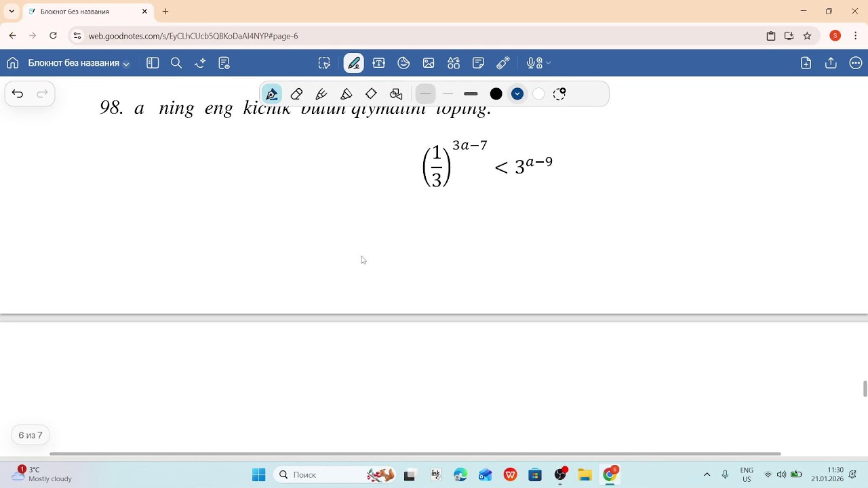Viewport: 868px width, 488px height.
Task: Show hidden system tray icons
Action: point(707,474)
